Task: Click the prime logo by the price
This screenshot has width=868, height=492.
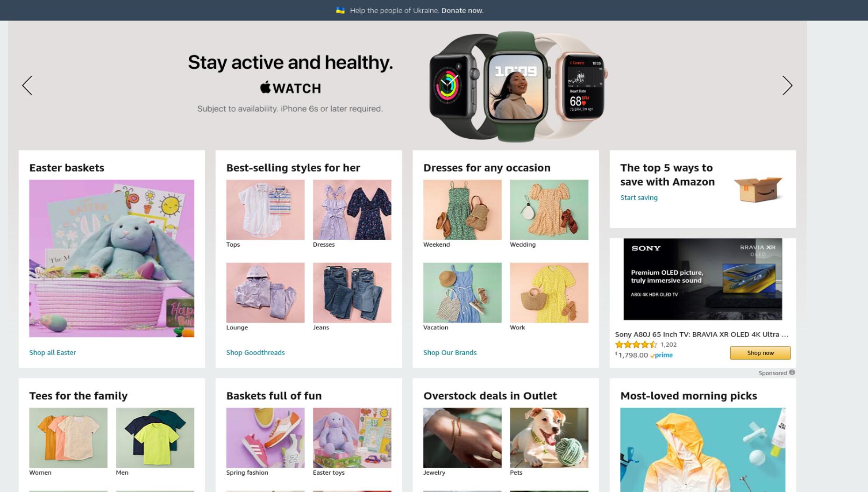Action: tap(662, 355)
